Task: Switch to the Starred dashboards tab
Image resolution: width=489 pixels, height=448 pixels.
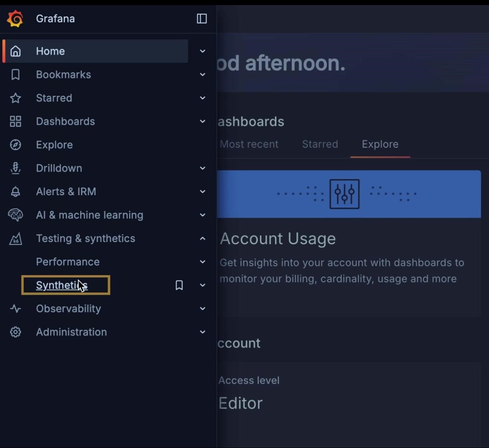Action: coord(320,144)
